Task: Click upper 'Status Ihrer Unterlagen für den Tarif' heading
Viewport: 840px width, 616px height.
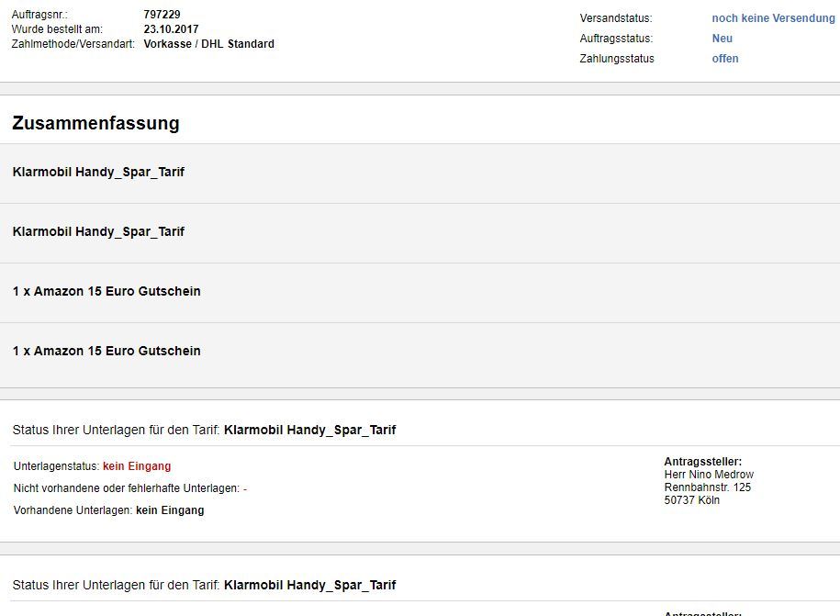Action: (204, 431)
